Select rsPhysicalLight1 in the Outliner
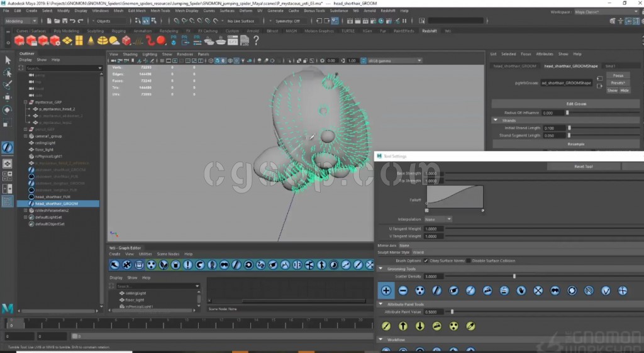 pos(48,157)
